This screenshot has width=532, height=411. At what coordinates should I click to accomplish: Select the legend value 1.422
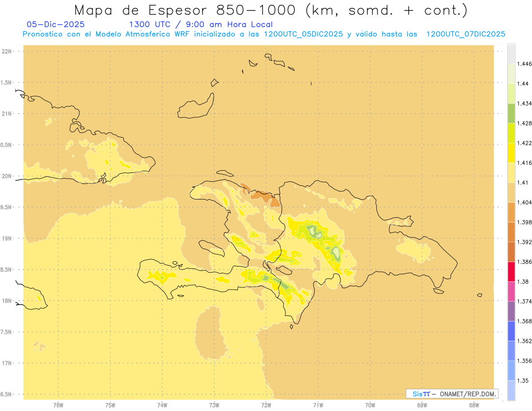[x=525, y=143]
